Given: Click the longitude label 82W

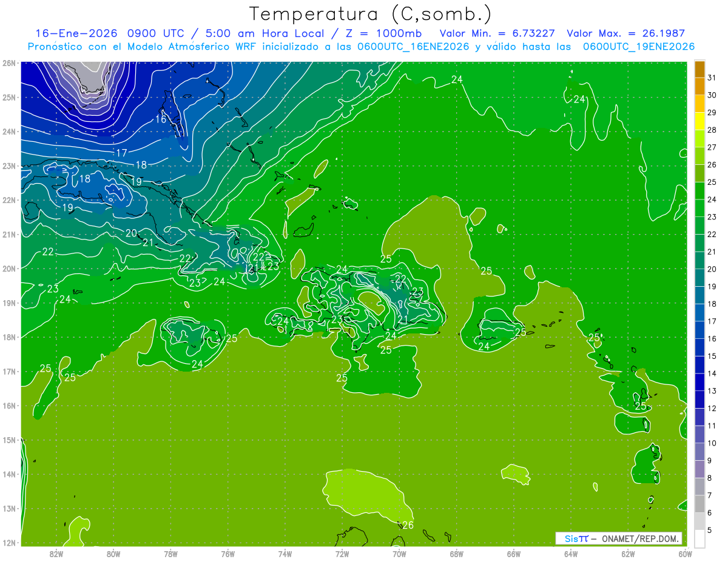Looking at the screenshot, I should 56,554.
